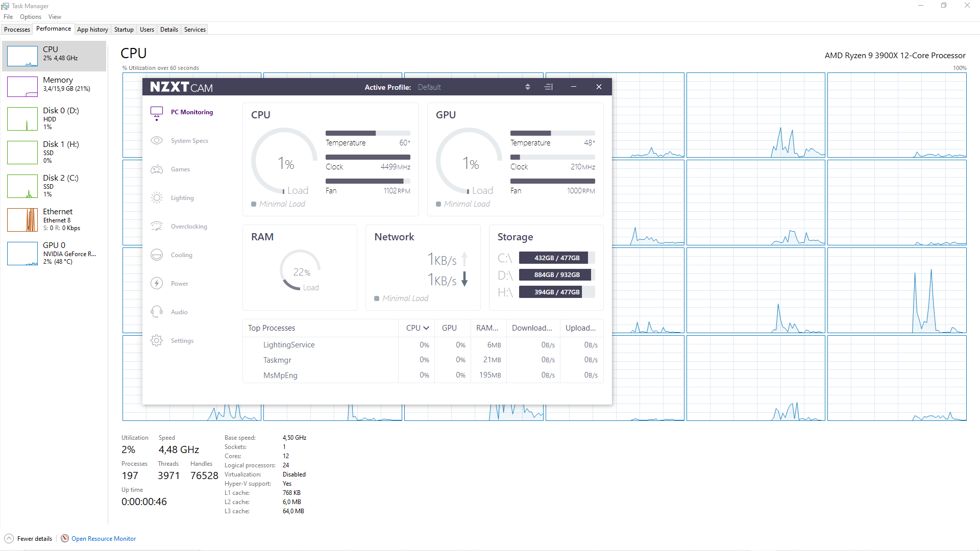Screen dimensions: 980x551
Task: Select Memory in Task Manager sidebar
Action: point(54,86)
